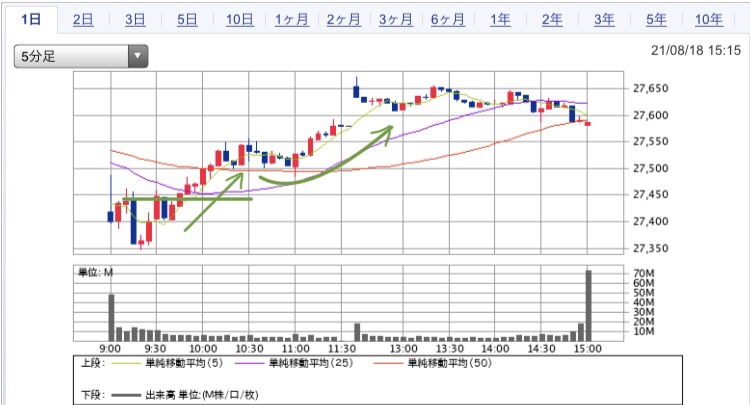Click the 11:30 time axis label
750x405 pixels.
[x=342, y=349]
